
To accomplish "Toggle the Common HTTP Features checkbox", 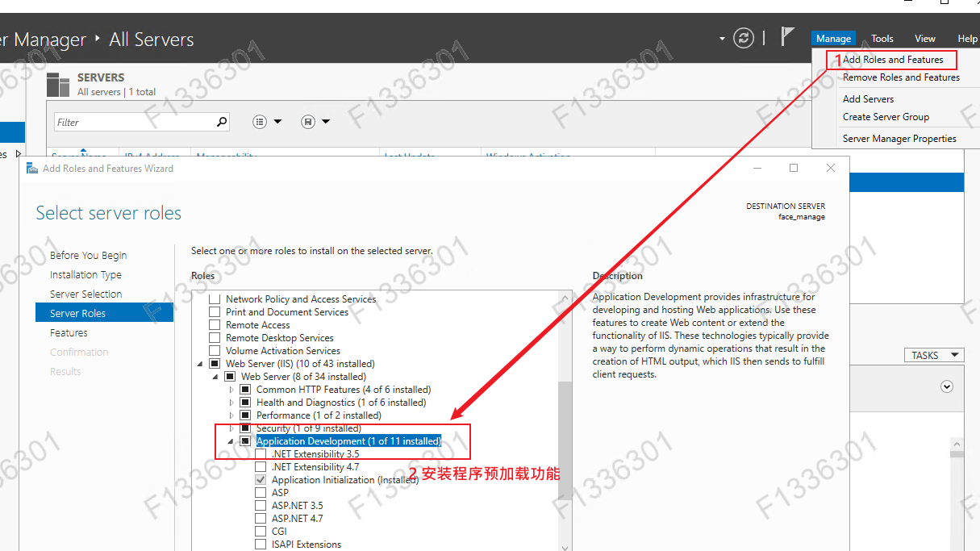I will [245, 390].
